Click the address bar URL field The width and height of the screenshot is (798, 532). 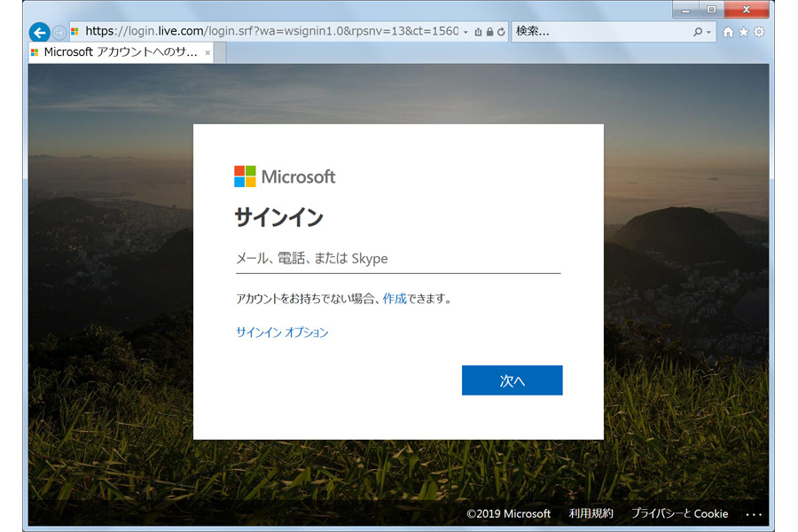tap(272, 32)
